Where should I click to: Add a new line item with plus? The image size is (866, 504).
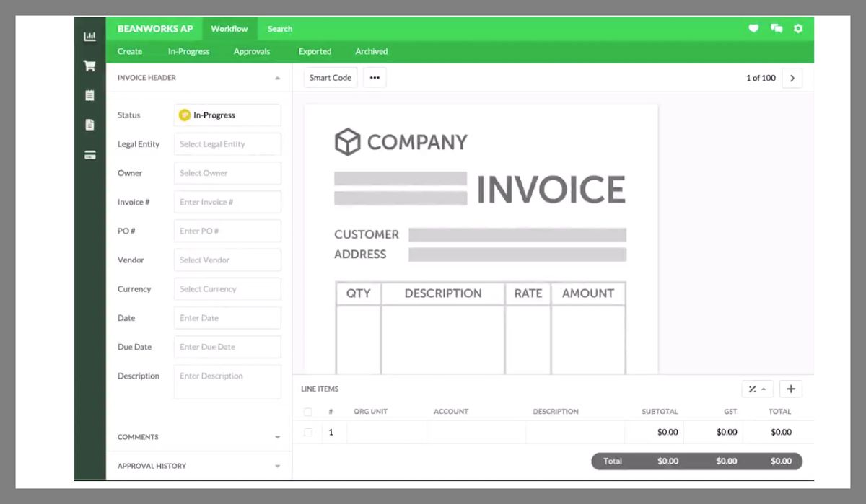coord(791,389)
